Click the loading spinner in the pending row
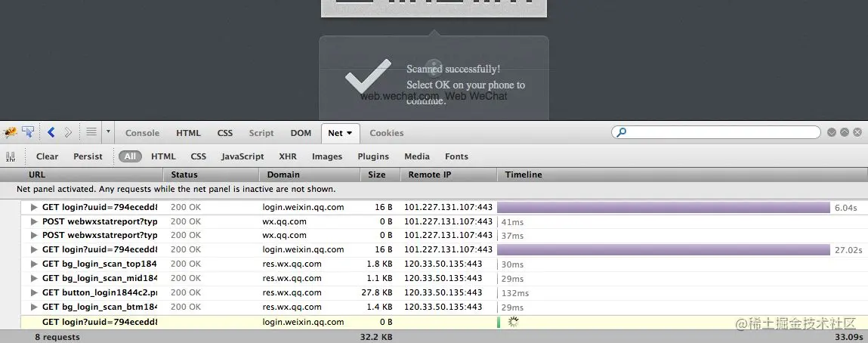Image resolution: width=868 pixels, height=343 pixels. point(513,322)
